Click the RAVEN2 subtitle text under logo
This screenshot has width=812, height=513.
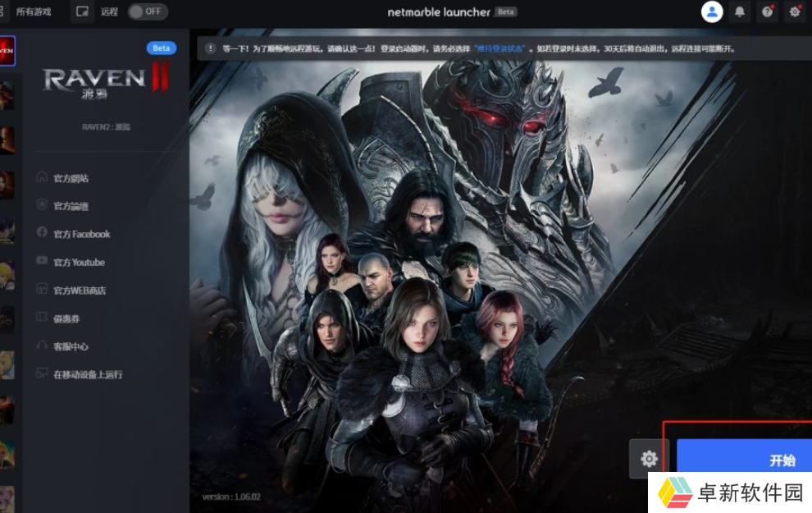click(x=106, y=127)
